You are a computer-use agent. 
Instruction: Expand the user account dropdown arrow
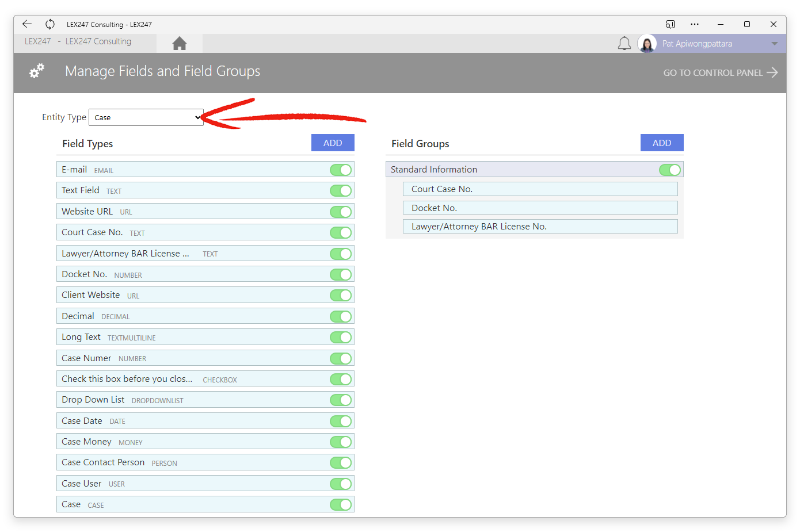click(x=774, y=43)
